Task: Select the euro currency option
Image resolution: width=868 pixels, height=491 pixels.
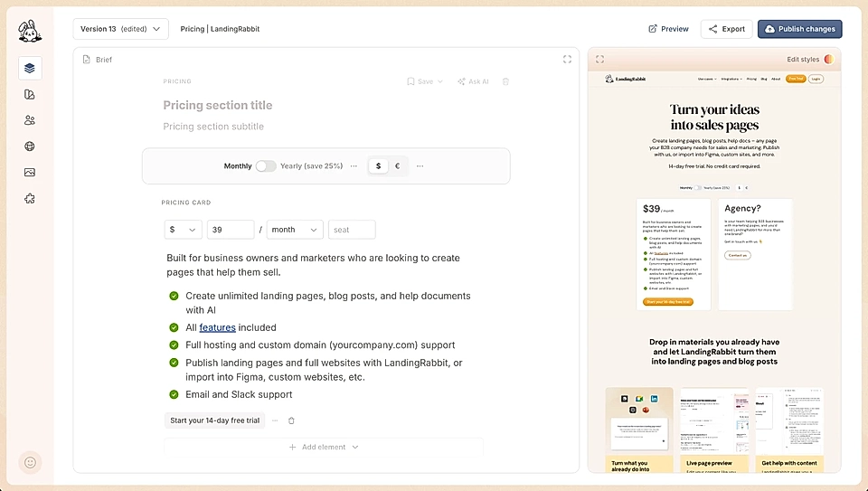Action: (x=398, y=166)
